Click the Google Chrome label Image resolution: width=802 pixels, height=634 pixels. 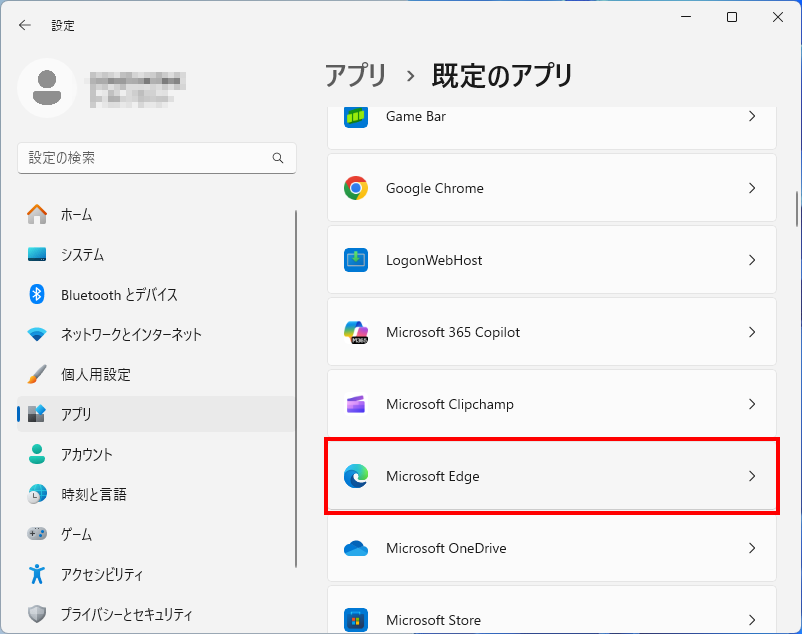pos(435,188)
